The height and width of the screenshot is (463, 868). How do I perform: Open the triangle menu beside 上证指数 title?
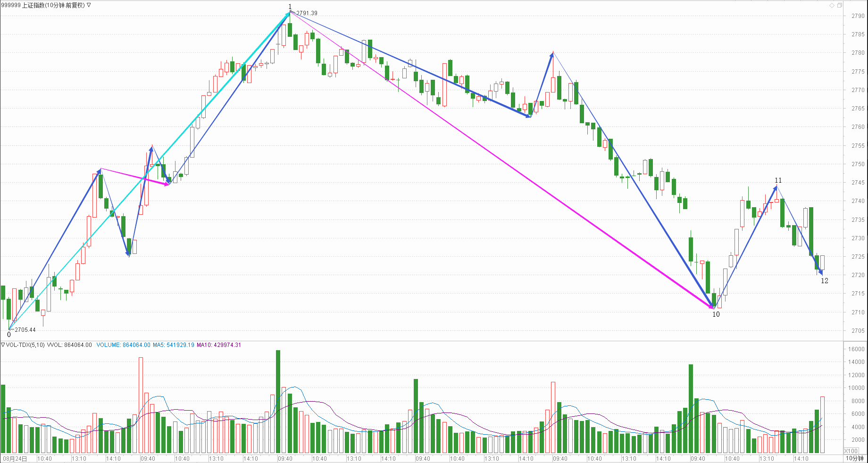pos(89,5)
